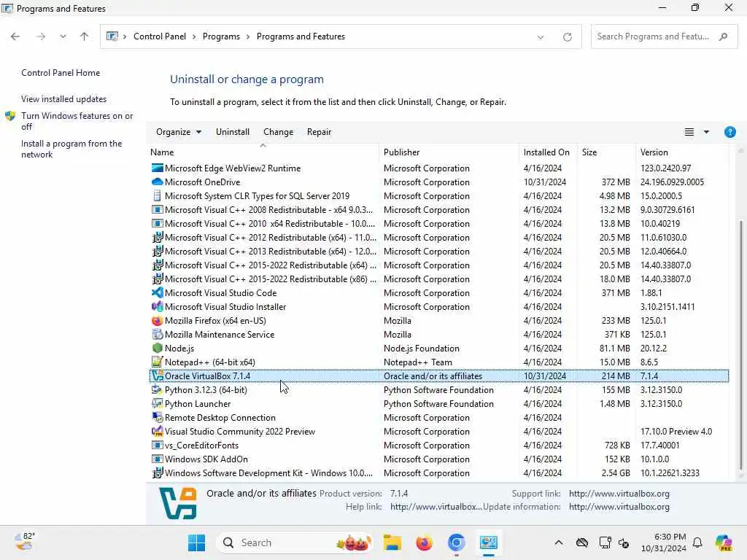747x560 pixels.
Task: Sort list by Name column header
Action: (263, 152)
